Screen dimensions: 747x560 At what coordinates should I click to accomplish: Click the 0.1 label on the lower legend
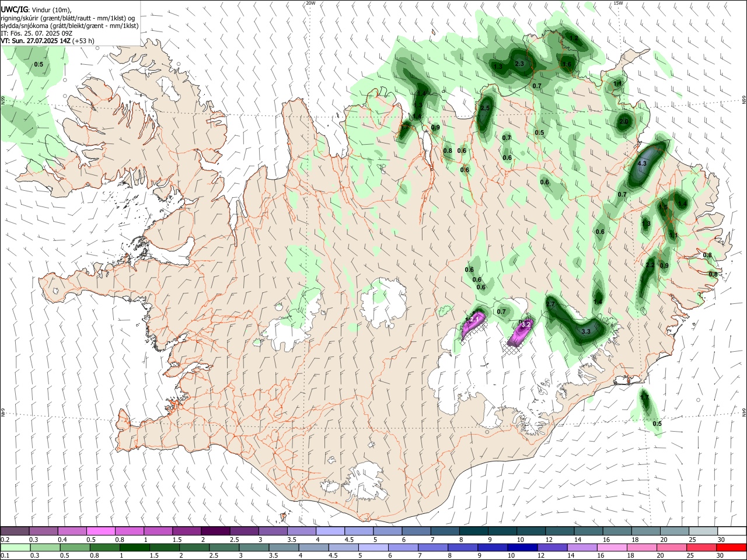[x=5, y=556]
